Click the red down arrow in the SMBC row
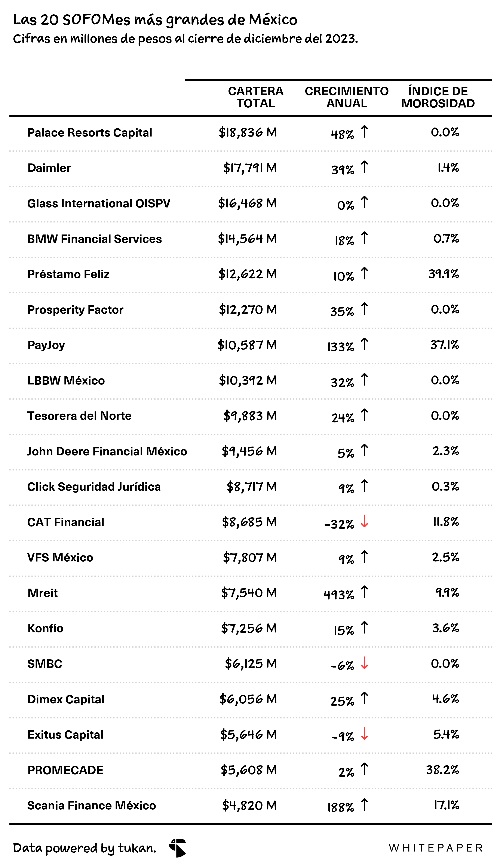Viewport: 500px width, 868px height. (364, 663)
